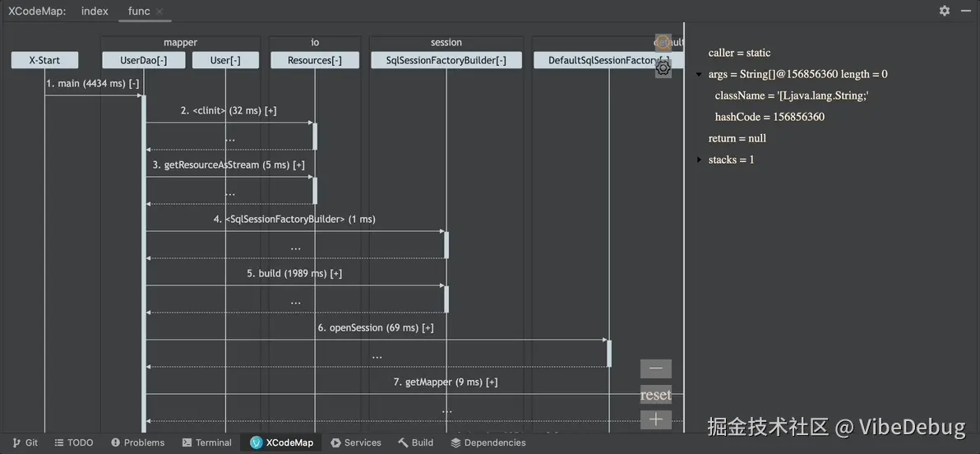
Task: Click ellipsis under openSession call
Action: [377, 357]
